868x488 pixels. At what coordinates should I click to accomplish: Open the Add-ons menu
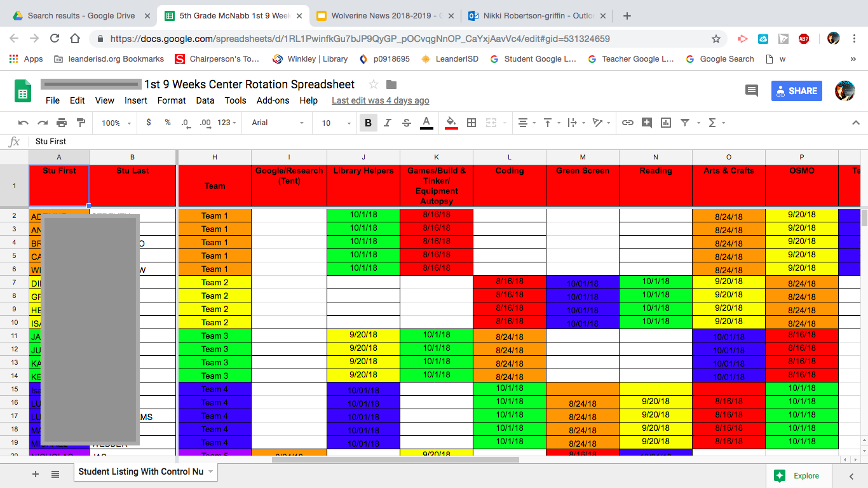pos(273,100)
